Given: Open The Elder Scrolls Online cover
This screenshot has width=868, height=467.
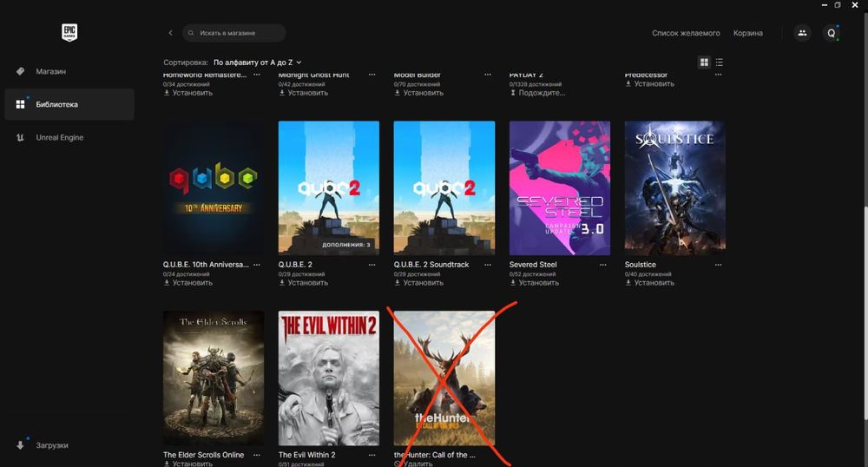Looking at the screenshot, I should 214,378.
